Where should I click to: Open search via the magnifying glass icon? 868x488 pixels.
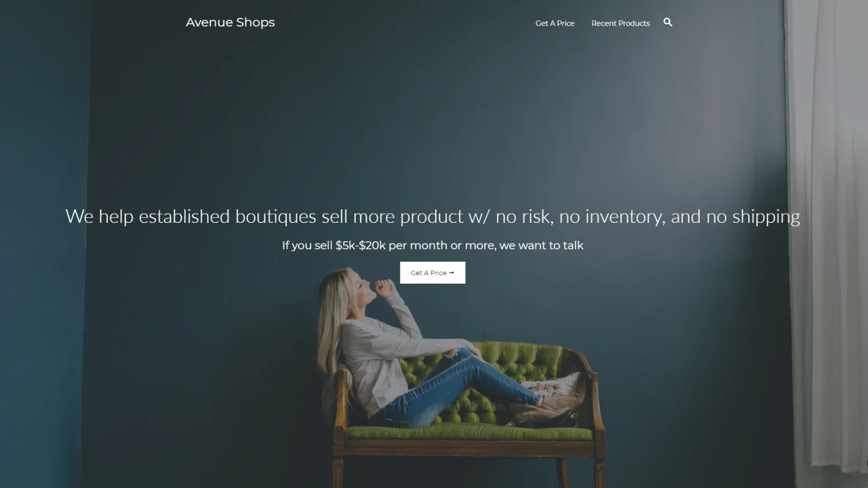click(x=668, y=22)
